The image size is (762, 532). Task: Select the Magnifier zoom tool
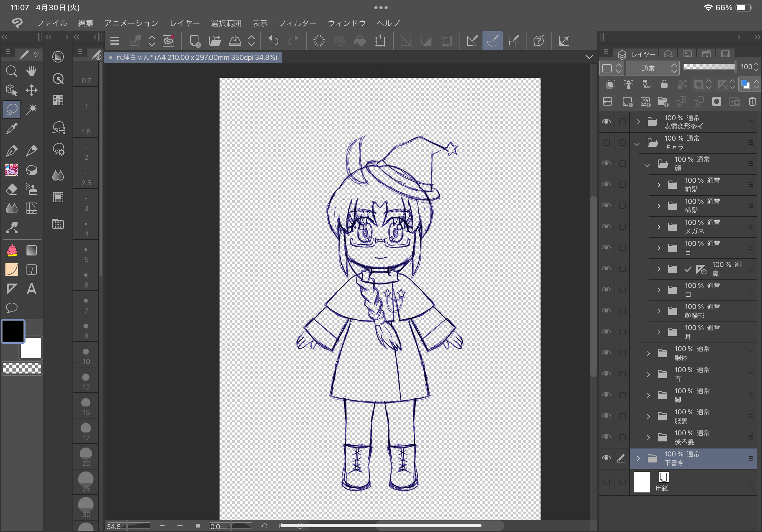11,71
